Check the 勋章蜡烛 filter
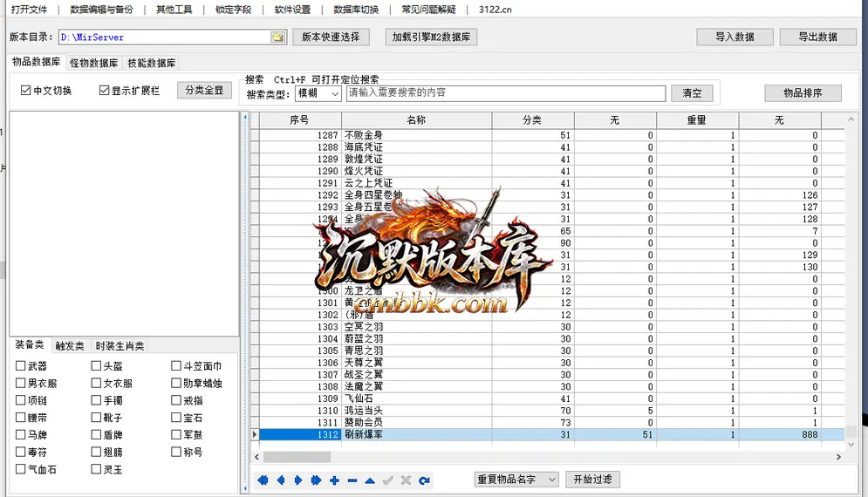This screenshot has width=868, height=497. [x=176, y=383]
